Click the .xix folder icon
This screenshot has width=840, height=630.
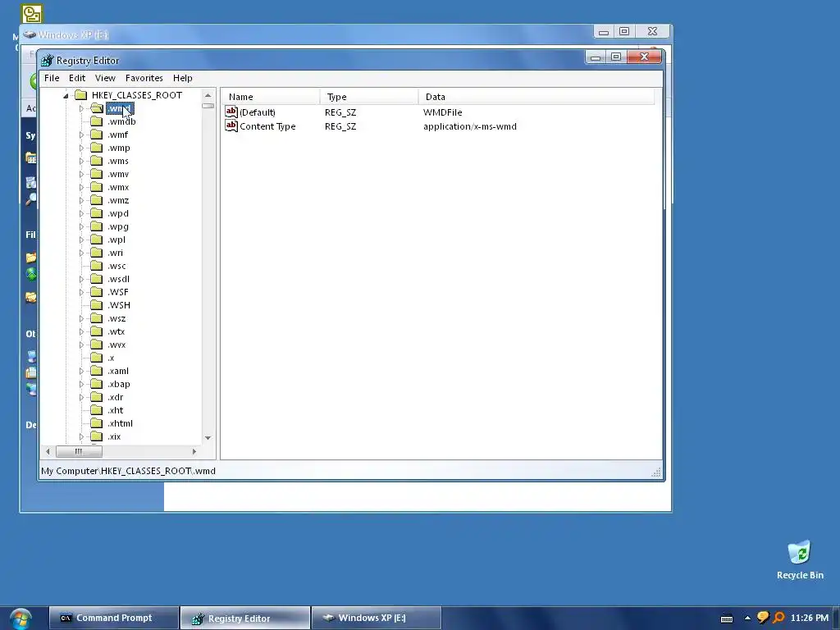point(97,436)
